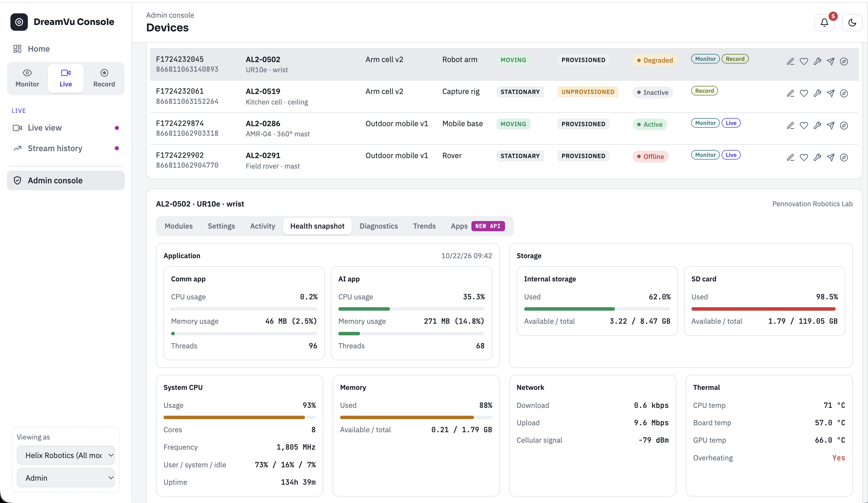Image resolution: width=868 pixels, height=503 pixels.
Task: Click pencil icon in AL2-0291 row
Action: [791, 158]
